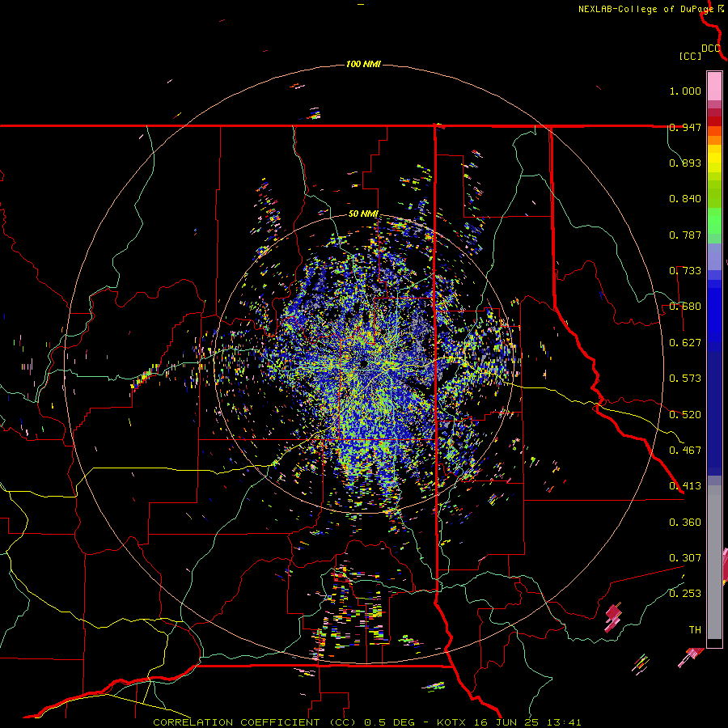Click the 100 NMI range ring label
This screenshot has height=728, width=728.
click(363, 64)
